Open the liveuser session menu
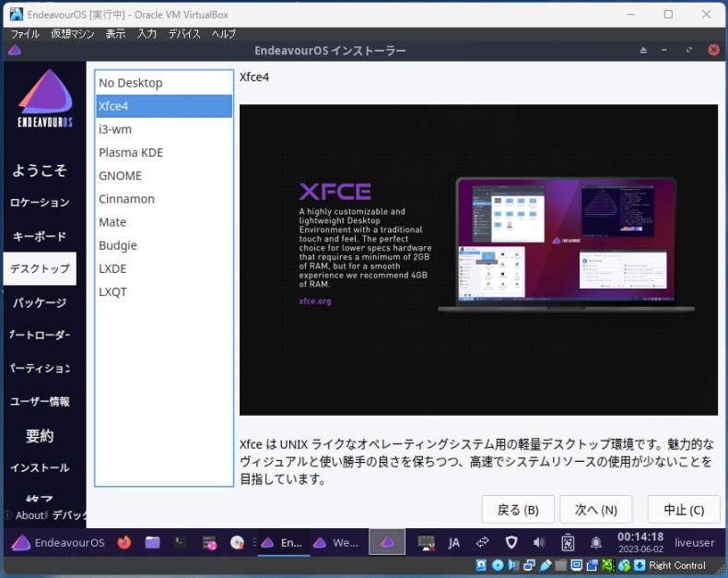This screenshot has width=728, height=578. [x=695, y=543]
